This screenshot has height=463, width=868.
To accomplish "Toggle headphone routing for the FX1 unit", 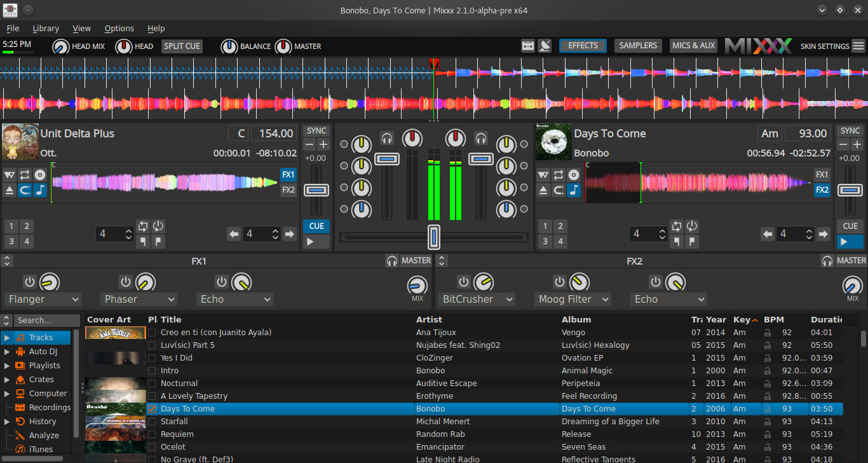I will click(x=392, y=261).
